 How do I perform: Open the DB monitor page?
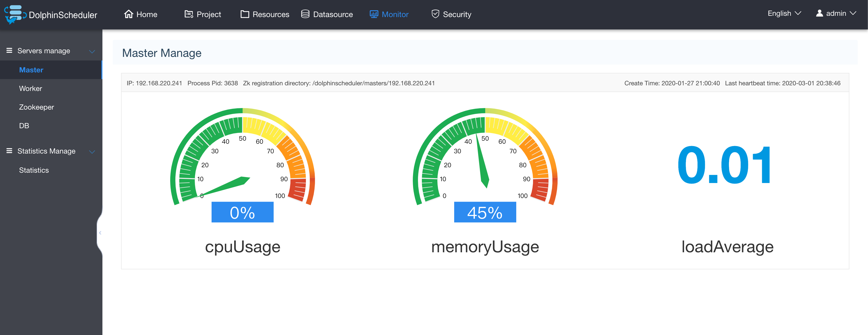pyautogui.click(x=24, y=126)
